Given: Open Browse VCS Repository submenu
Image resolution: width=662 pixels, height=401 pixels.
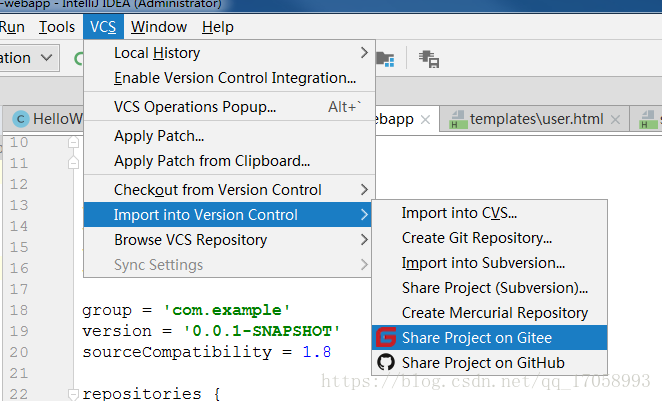Looking at the screenshot, I should pyautogui.click(x=228, y=240).
